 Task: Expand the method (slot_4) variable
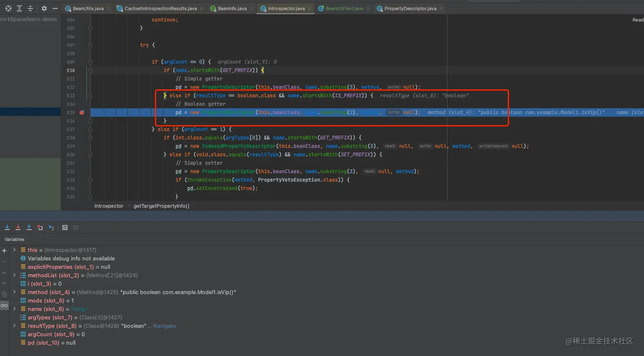(x=14, y=292)
